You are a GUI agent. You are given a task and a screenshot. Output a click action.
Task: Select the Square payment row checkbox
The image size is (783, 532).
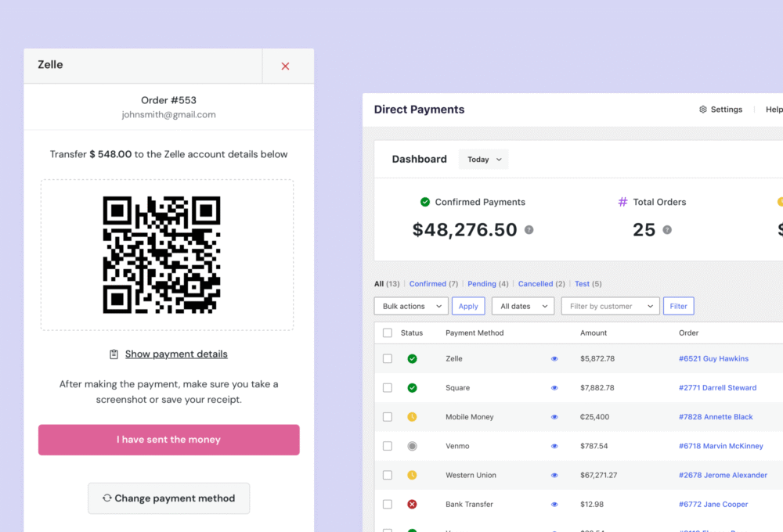388,388
